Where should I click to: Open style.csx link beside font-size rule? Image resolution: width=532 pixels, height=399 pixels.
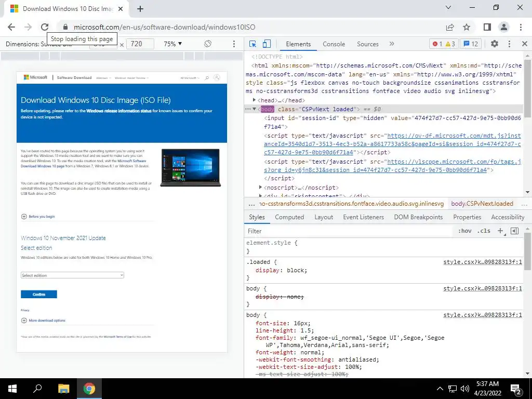point(483,315)
